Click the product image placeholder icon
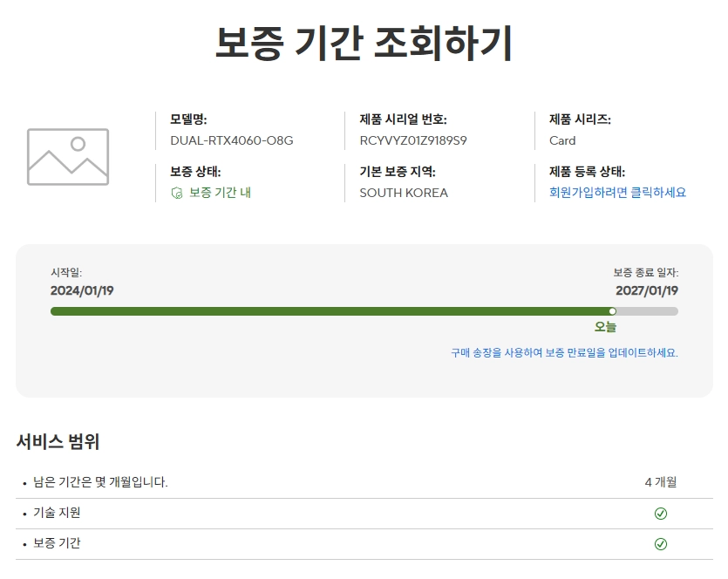 coord(68,157)
